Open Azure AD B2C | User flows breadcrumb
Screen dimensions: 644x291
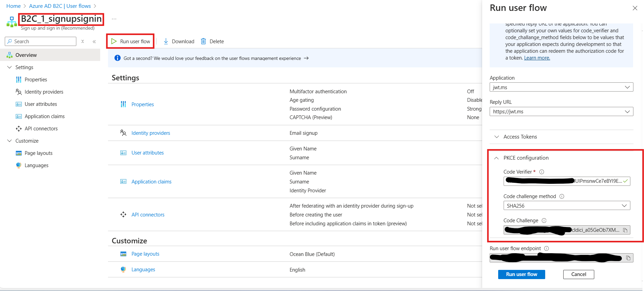[x=60, y=6]
